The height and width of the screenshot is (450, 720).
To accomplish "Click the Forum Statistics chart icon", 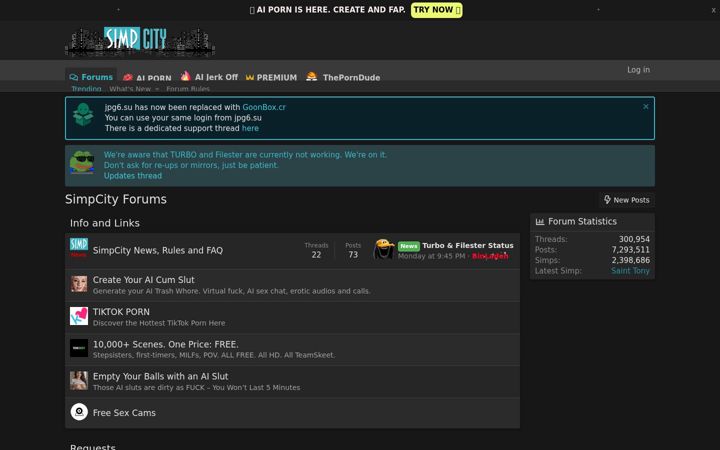I will tap(540, 222).
